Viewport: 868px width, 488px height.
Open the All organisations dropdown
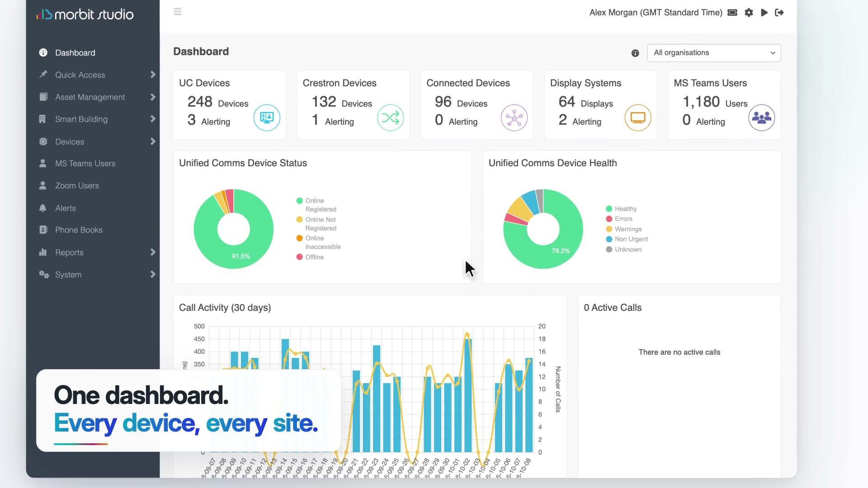coord(714,53)
